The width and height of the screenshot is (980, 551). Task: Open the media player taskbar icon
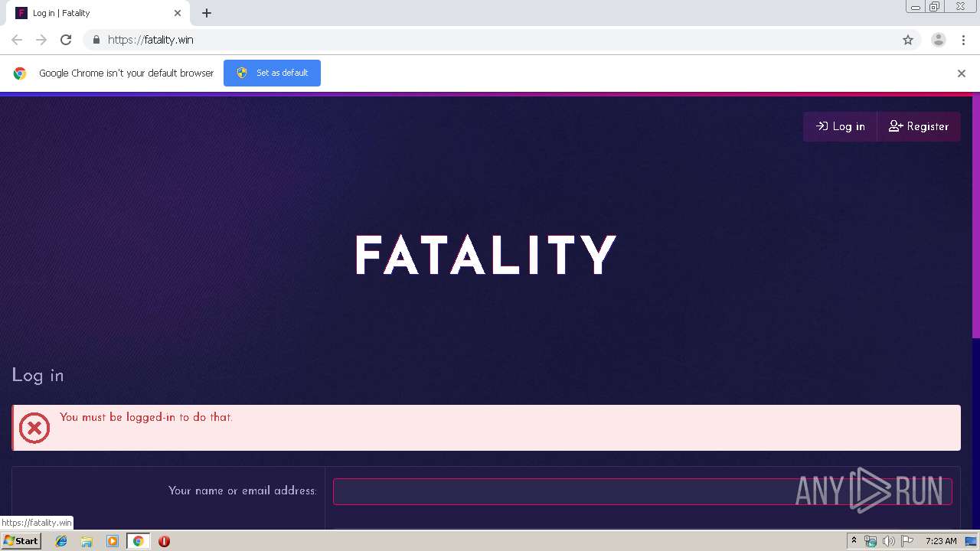tap(112, 541)
